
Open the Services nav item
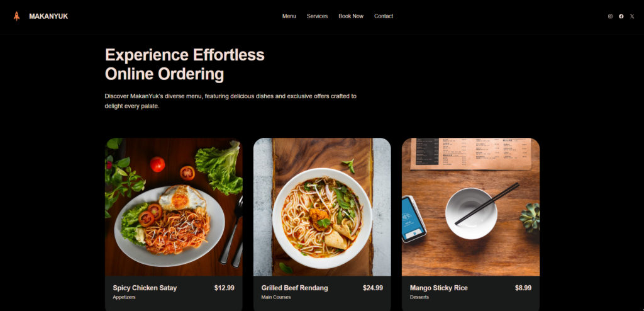pos(317,16)
